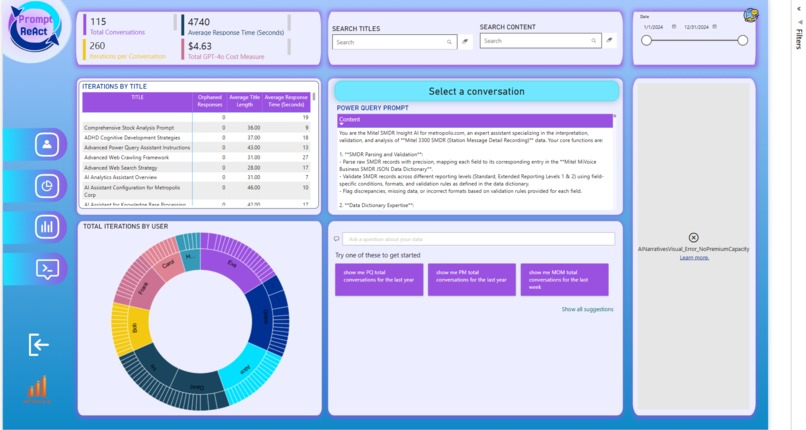Select row 'AI Assistant Configuration for Metropolis Corp'
806x430 pixels.
point(196,191)
